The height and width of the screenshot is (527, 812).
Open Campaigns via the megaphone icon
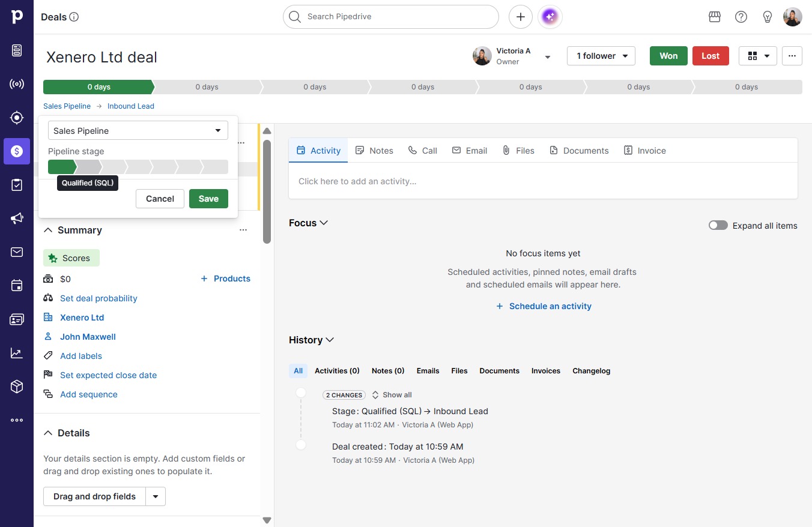17,218
